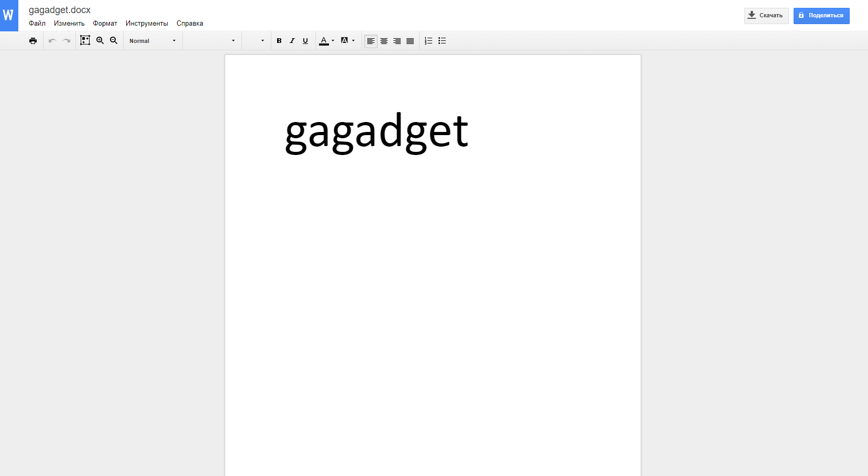Click the Поделиться share button
The height and width of the screenshot is (476, 868).
click(821, 16)
